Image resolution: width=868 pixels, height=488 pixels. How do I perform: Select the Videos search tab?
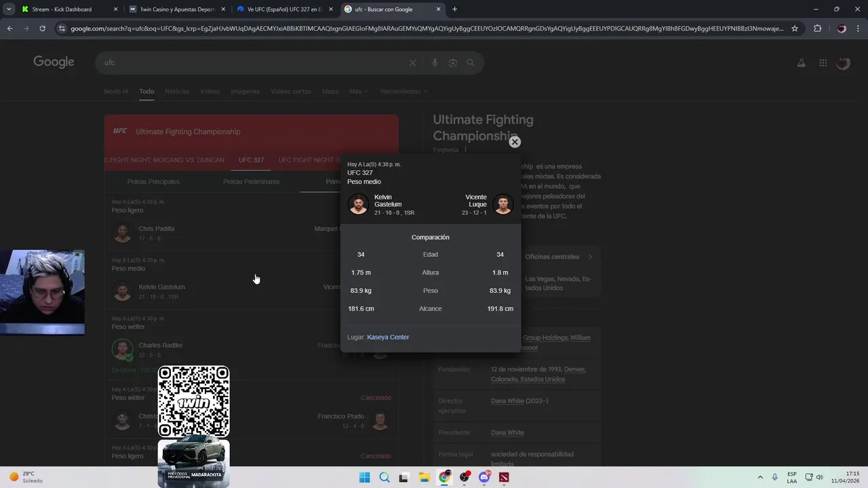[x=210, y=91]
